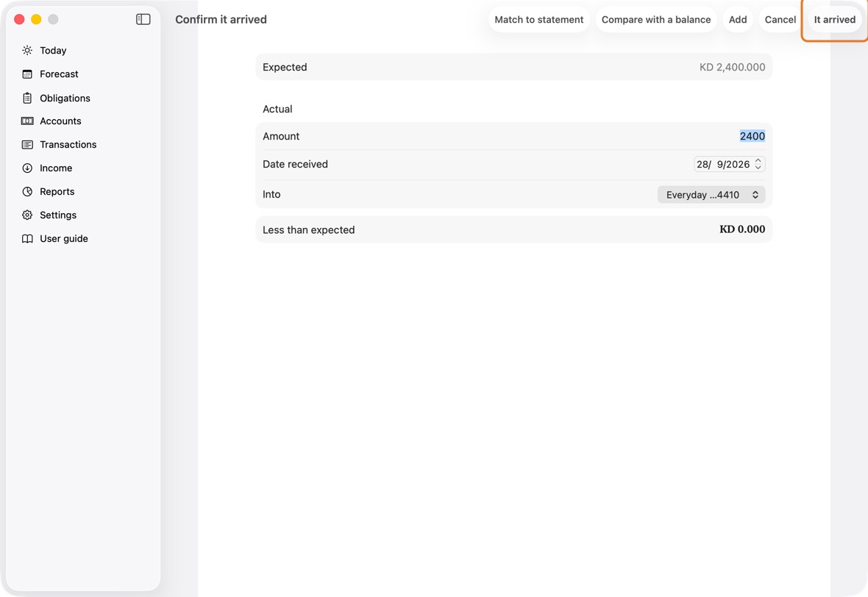
Task: Navigate to Settings
Action: 58,215
